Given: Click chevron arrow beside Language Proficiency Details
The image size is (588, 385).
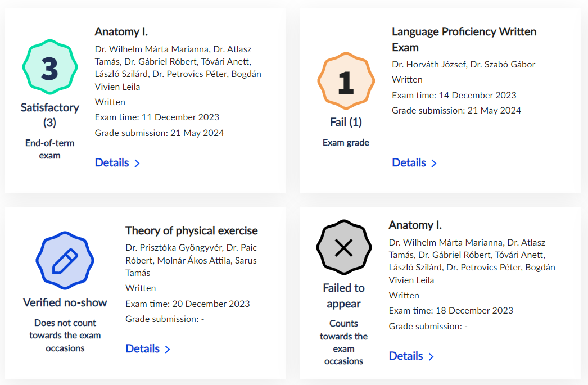Looking at the screenshot, I should click(x=434, y=164).
